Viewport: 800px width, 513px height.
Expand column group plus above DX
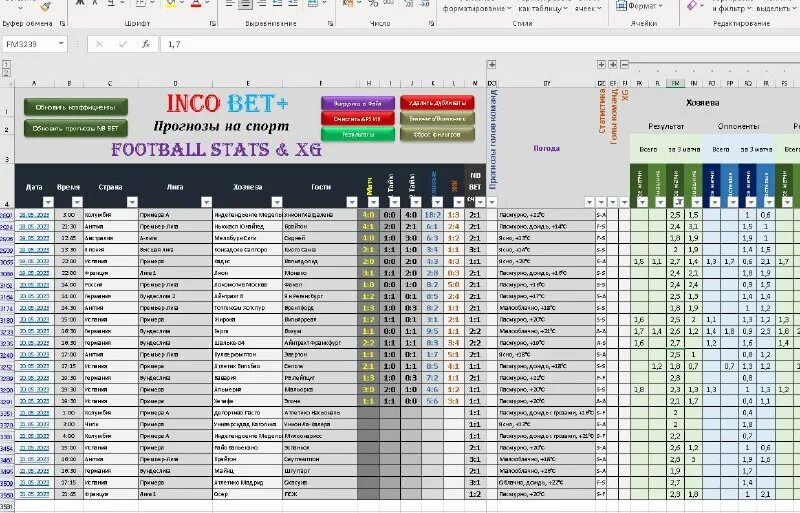[492, 64]
